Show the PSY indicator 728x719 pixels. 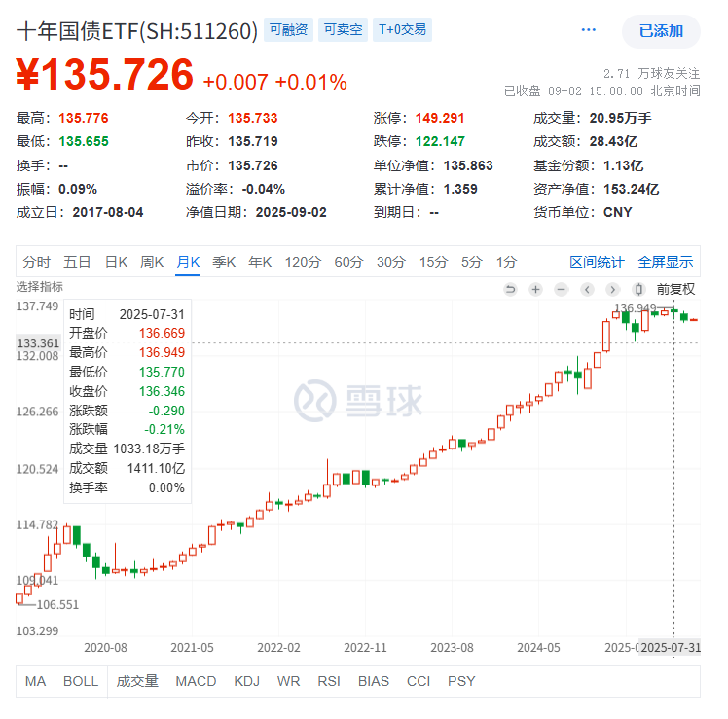click(x=461, y=681)
